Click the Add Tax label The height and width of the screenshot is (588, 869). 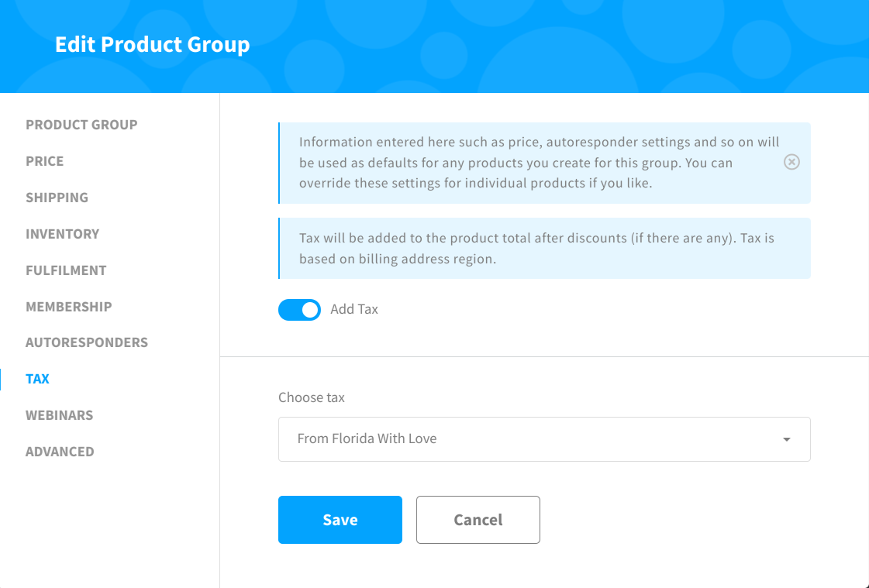(354, 310)
